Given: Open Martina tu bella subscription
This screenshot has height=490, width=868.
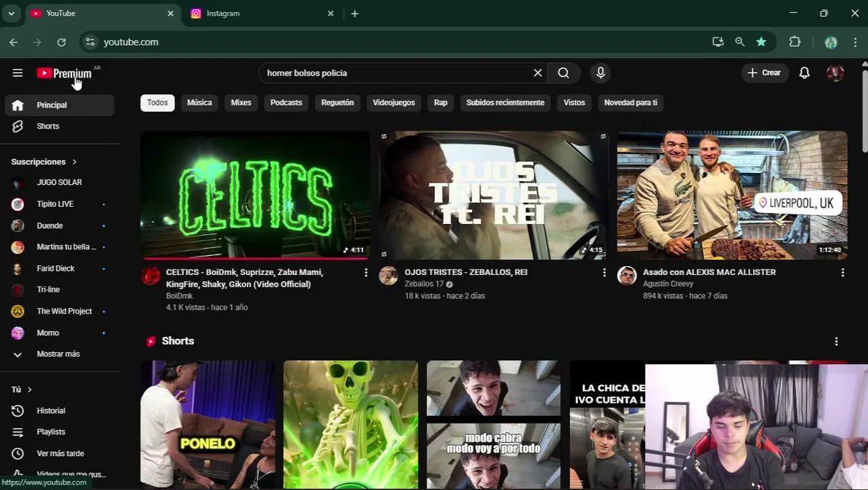Looking at the screenshot, I should 60,247.
